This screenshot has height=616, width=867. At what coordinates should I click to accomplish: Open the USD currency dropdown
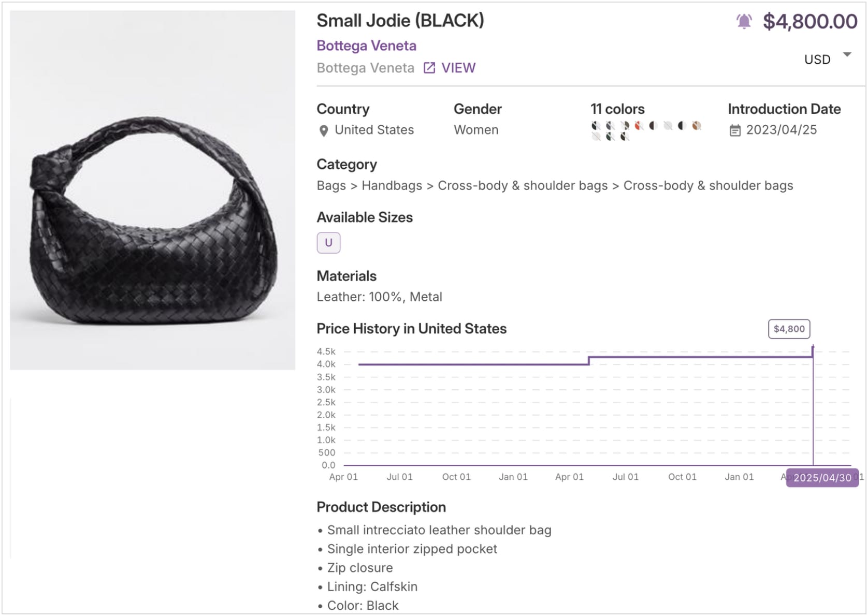coord(817,59)
